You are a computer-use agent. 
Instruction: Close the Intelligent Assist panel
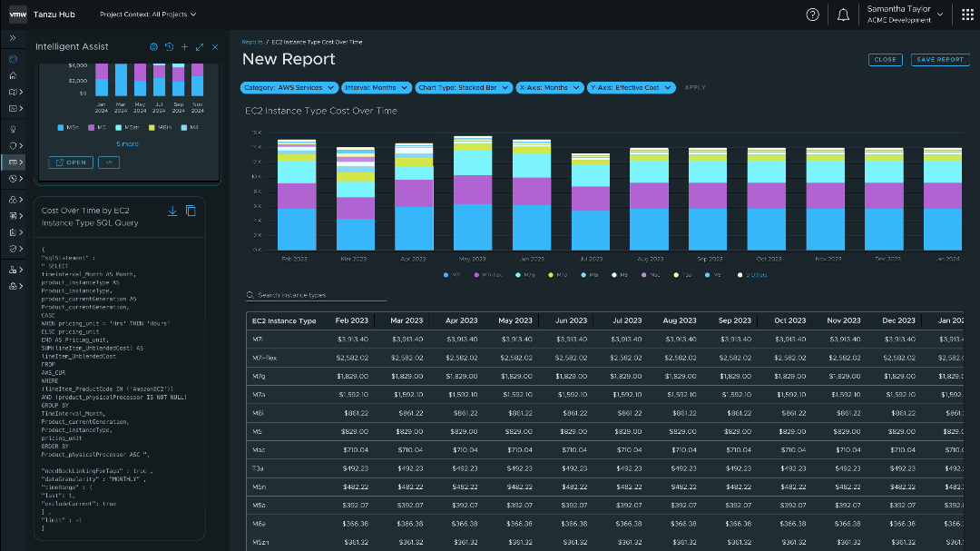215,47
